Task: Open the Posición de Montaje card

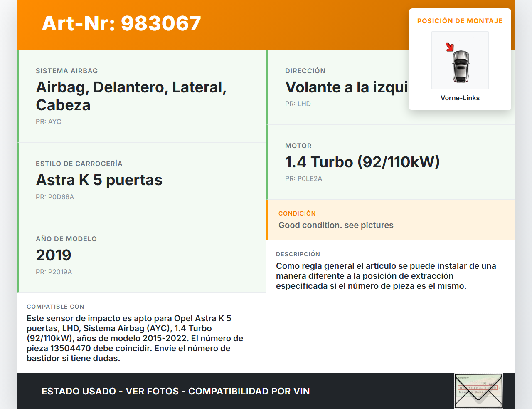Action: coord(460,58)
